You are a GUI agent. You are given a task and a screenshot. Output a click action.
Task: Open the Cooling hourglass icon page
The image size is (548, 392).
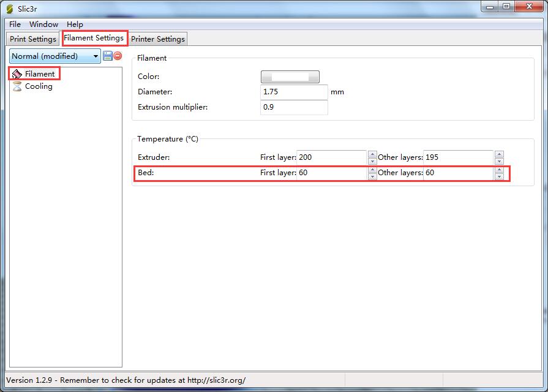point(17,86)
